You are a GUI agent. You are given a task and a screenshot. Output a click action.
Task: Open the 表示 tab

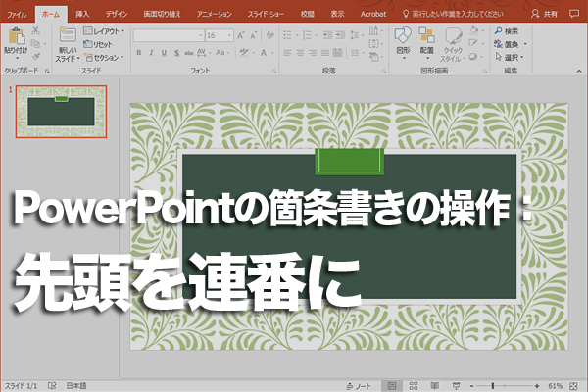pyautogui.click(x=337, y=15)
